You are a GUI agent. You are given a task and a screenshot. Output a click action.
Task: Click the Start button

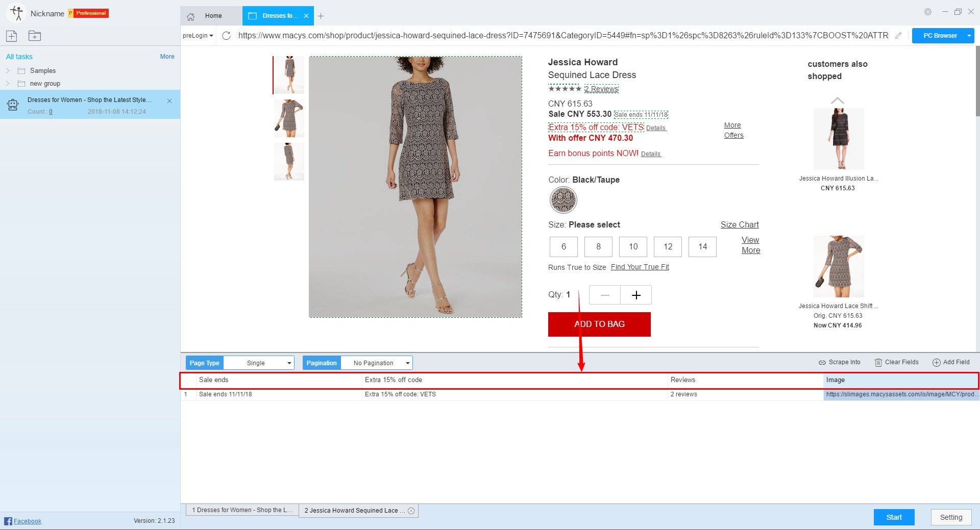(894, 517)
